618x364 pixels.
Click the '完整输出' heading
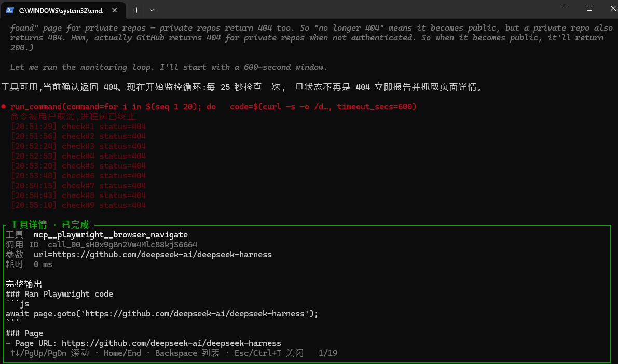pyautogui.click(x=24, y=284)
